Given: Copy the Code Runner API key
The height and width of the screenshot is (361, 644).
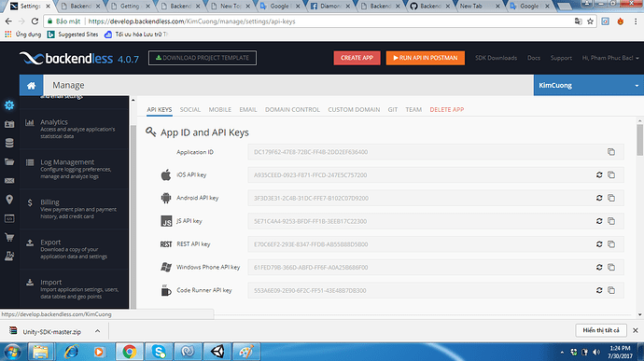Looking at the screenshot, I should click(x=611, y=290).
